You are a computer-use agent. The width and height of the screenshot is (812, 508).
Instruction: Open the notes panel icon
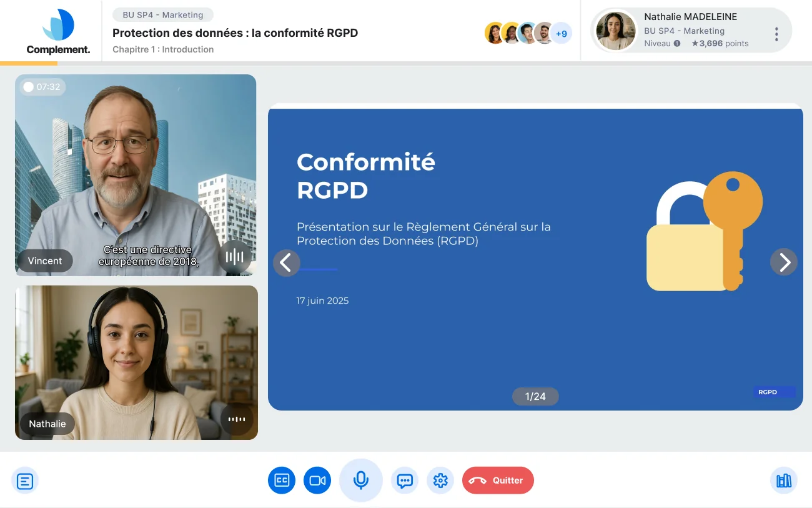point(25,481)
